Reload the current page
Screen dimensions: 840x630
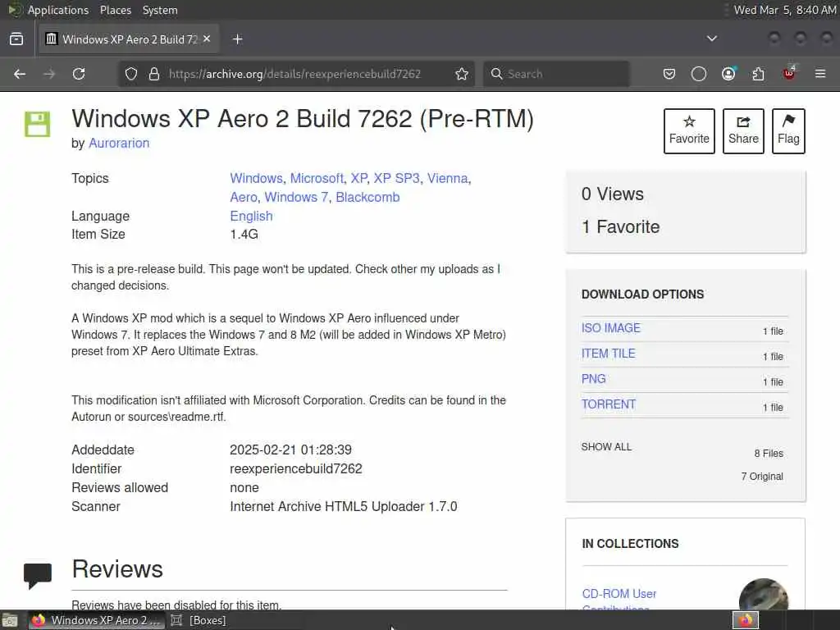point(79,74)
